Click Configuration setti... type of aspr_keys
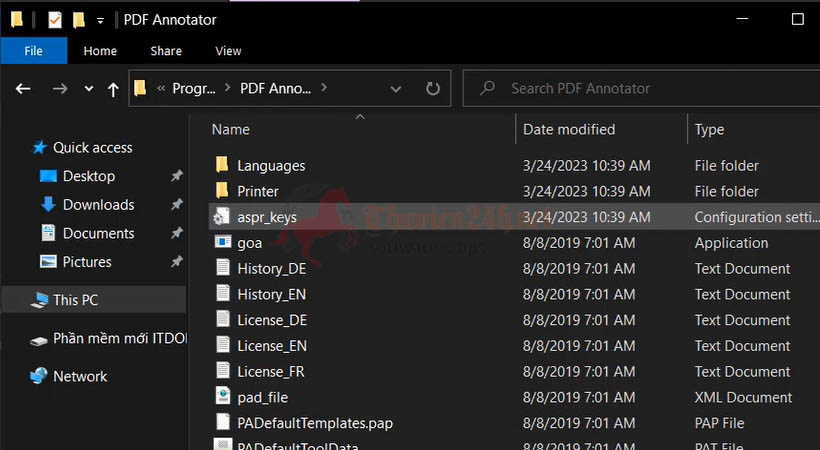The height and width of the screenshot is (450, 820). pos(757,217)
